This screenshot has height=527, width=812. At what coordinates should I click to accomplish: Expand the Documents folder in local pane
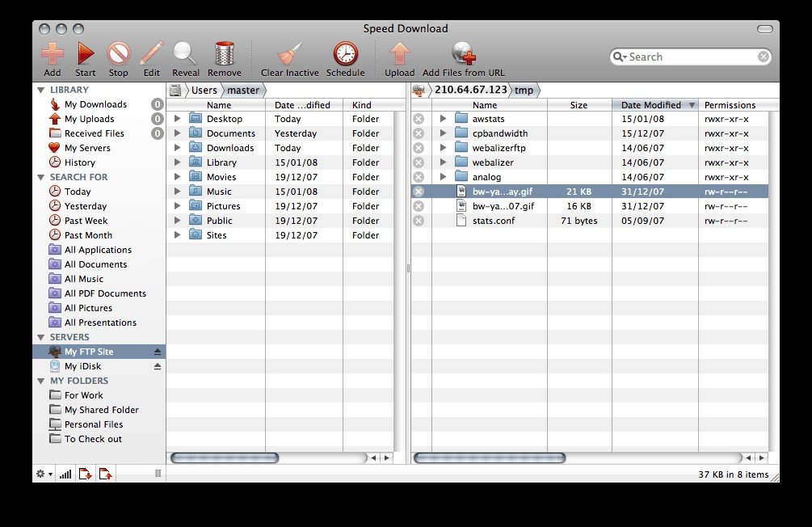(177, 133)
